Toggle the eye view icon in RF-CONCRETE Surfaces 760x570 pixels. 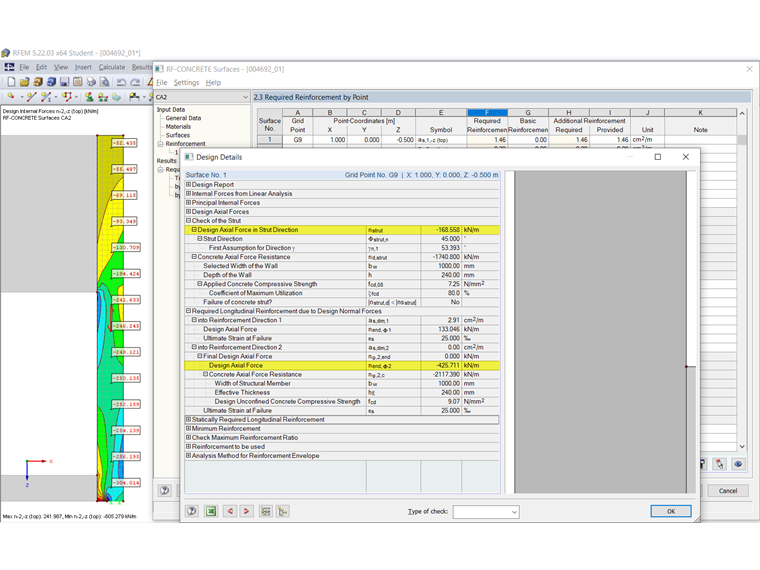coord(738,464)
